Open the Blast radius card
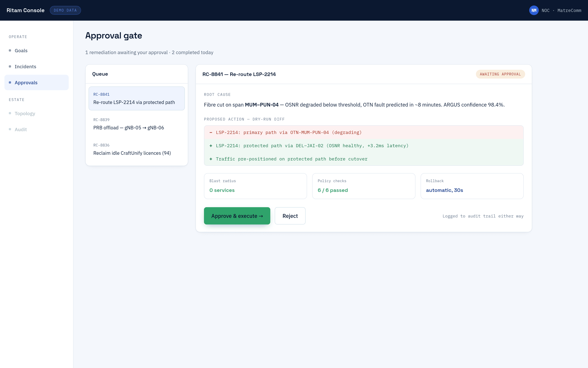 [x=255, y=186]
